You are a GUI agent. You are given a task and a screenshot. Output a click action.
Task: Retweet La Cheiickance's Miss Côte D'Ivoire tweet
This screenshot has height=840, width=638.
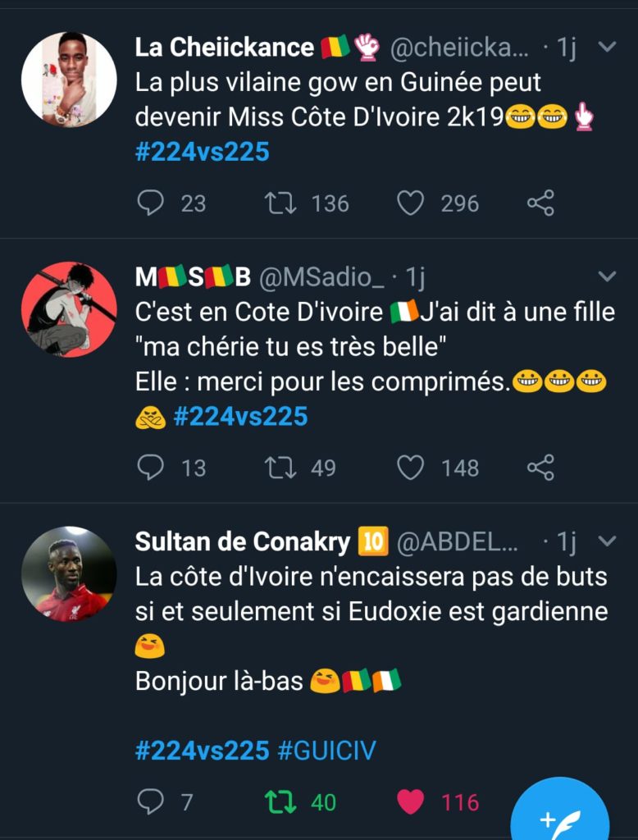[x=281, y=203]
